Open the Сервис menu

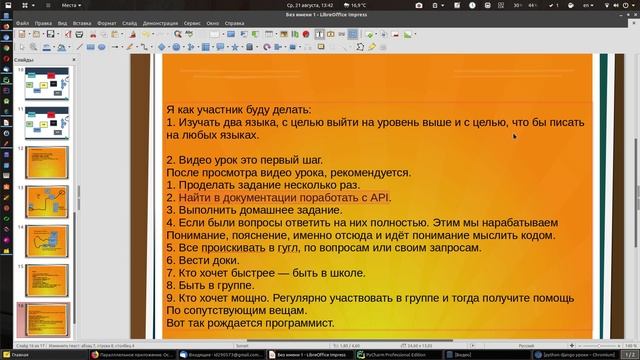coord(192,23)
